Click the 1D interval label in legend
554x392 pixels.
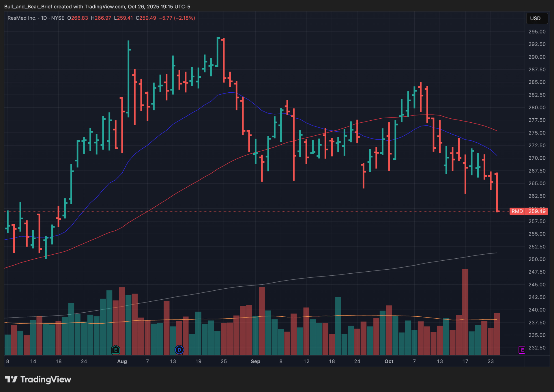point(44,18)
